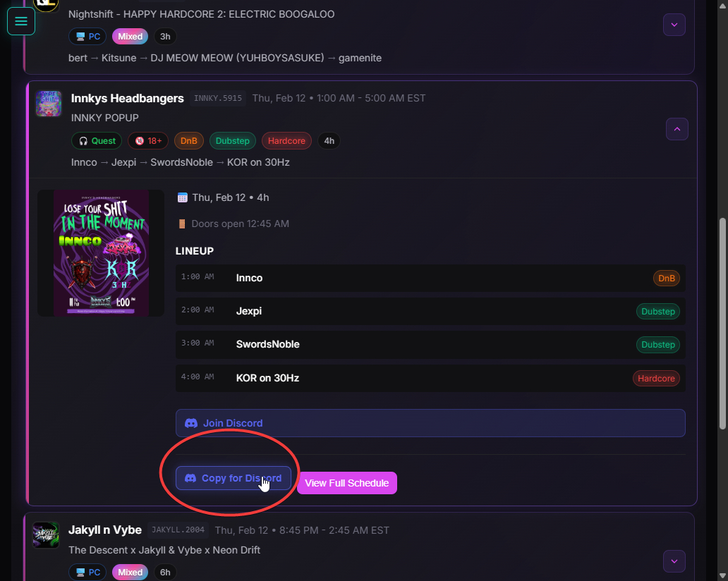
Task: Expand the Nightshift event card
Action: 674,25
